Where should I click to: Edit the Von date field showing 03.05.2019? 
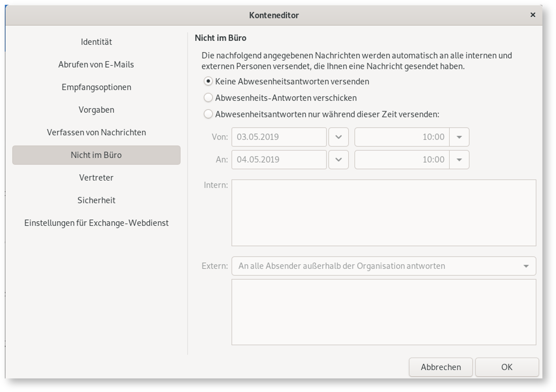[x=279, y=137]
